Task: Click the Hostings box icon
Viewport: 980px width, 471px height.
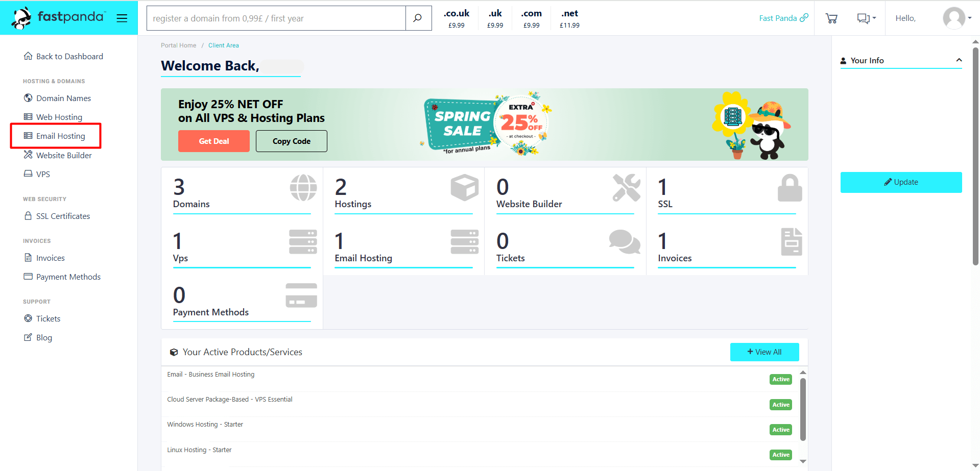Action: coord(465,187)
